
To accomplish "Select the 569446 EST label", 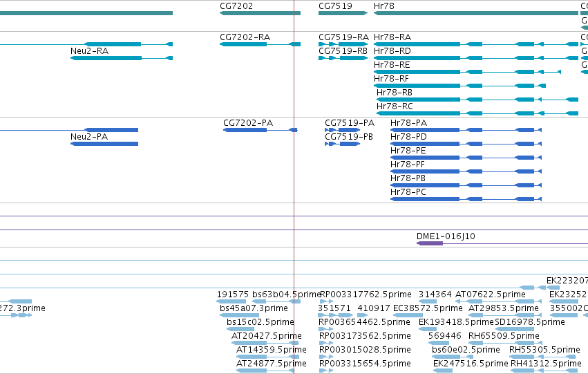I will (445, 336).
